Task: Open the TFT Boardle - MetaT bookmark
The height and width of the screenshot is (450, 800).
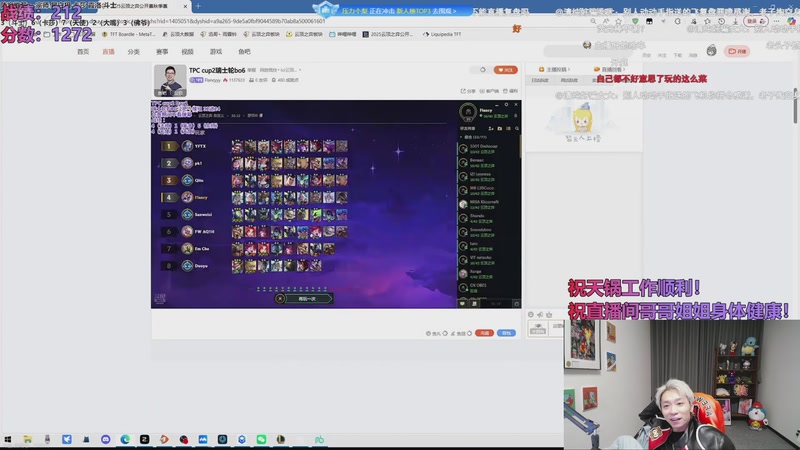Action: coord(129,34)
